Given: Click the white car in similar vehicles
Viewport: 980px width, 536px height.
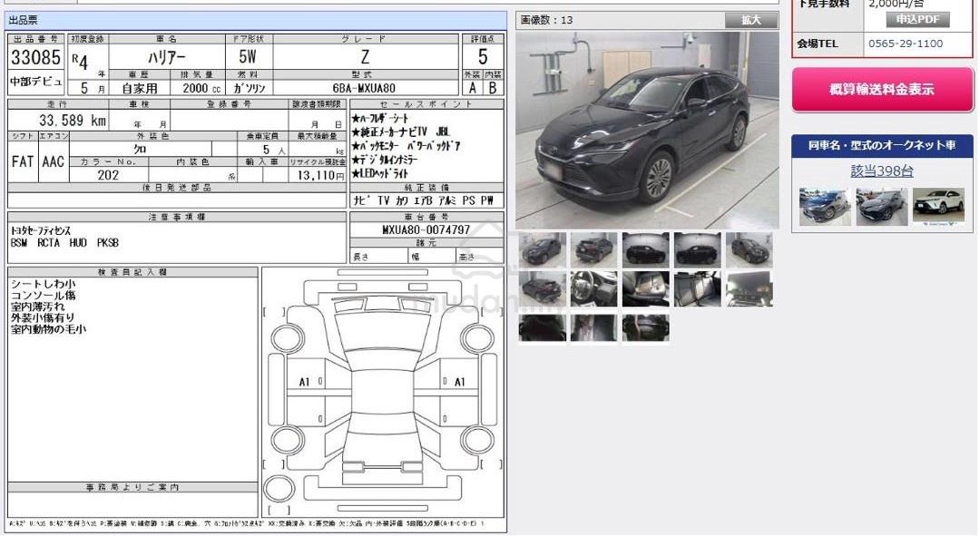Looking at the screenshot, I should [938, 206].
